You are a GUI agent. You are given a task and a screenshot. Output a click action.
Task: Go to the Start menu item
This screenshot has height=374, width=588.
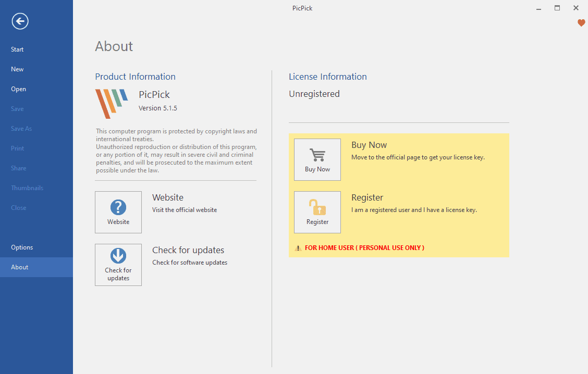click(36, 49)
